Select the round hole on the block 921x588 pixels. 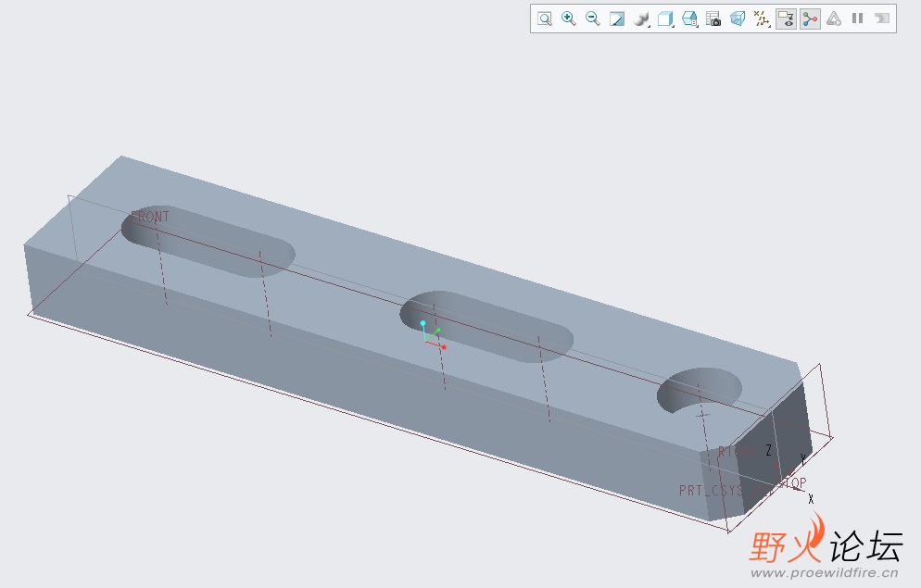tap(699, 390)
